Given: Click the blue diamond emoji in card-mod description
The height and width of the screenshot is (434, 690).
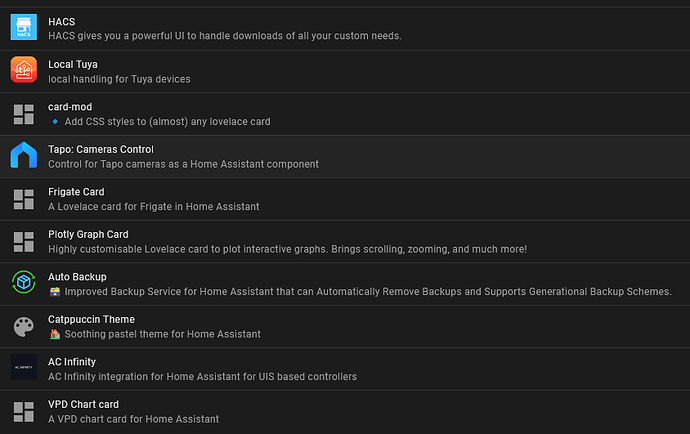Looking at the screenshot, I should 55,121.
